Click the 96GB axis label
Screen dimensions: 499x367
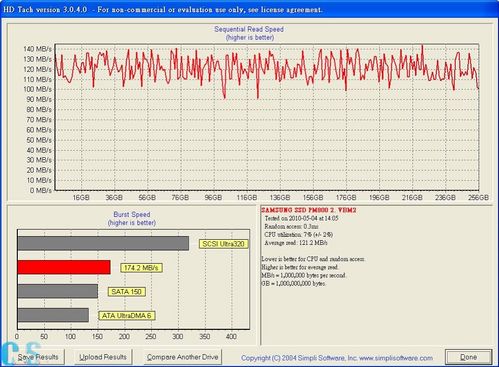213,198
